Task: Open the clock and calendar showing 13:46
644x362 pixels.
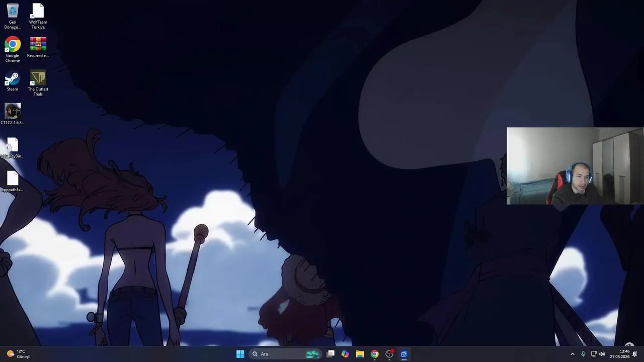Action: pos(620,354)
